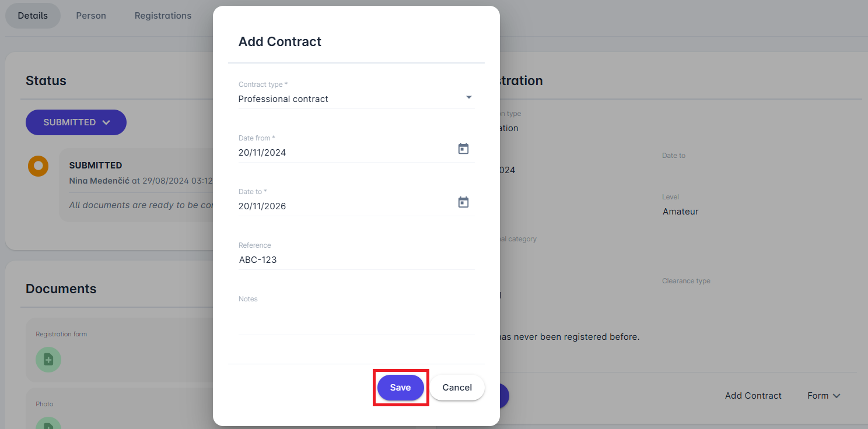This screenshot has width=868, height=429.
Task: Select the Professional contract value text
Action: point(283,99)
